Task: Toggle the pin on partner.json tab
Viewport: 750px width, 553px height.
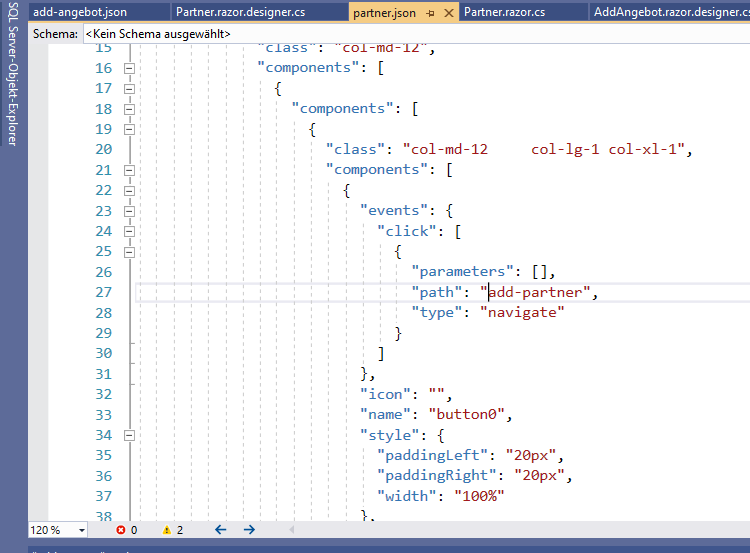Action: point(430,13)
